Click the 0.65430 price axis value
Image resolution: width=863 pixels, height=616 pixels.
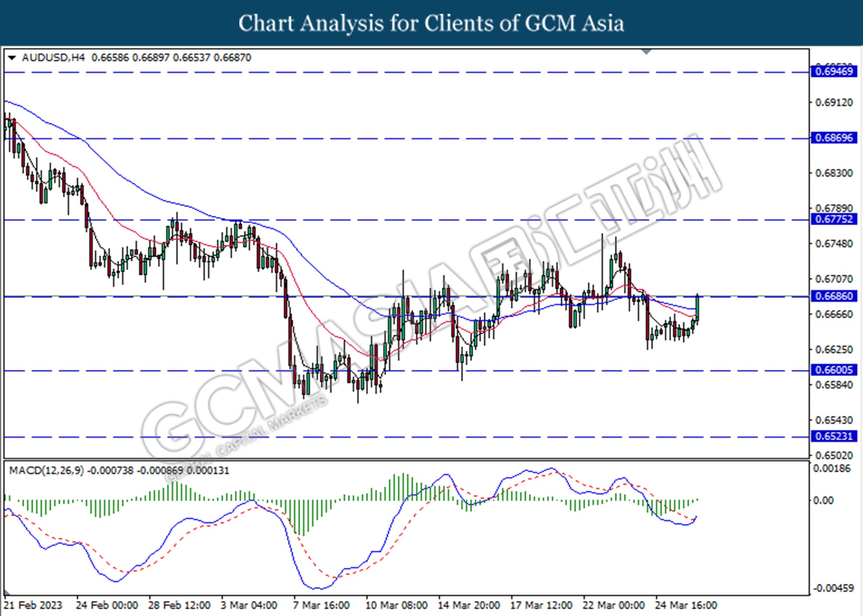coord(834,420)
